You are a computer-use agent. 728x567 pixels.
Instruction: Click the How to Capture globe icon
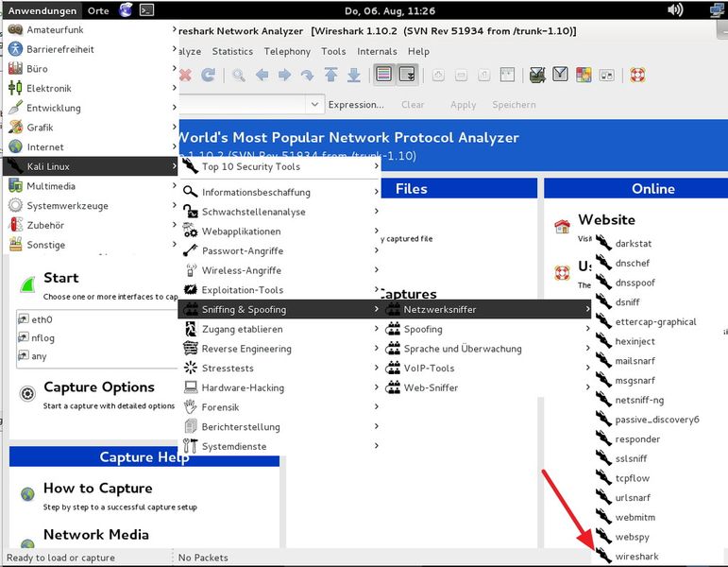pos(27,494)
